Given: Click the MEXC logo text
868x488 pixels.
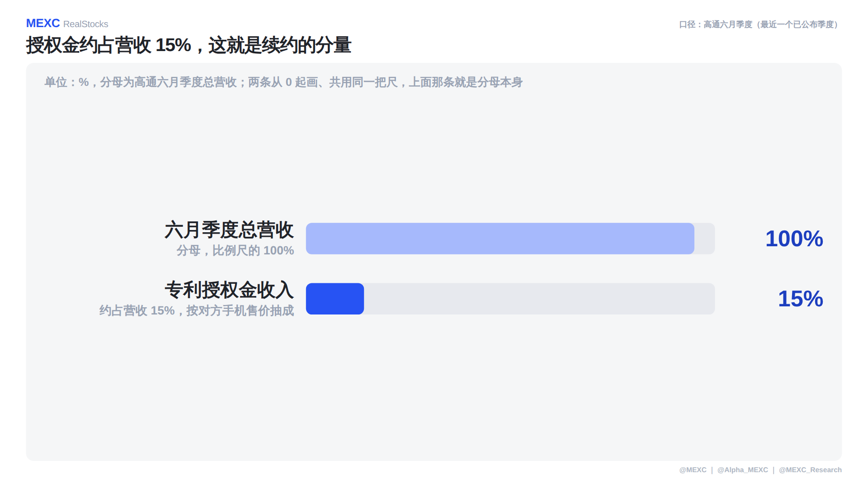Looking at the screenshot, I should [x=43, y=23].
